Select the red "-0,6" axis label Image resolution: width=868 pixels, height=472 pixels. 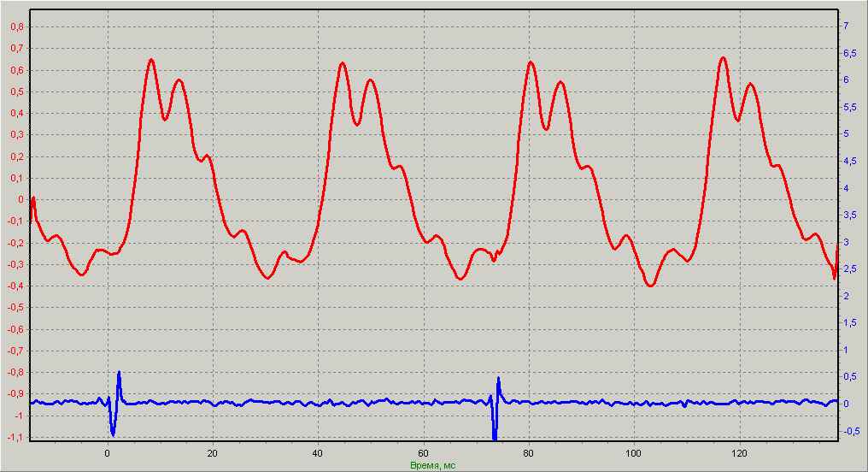pyautogui.click(x=16, y=329)
